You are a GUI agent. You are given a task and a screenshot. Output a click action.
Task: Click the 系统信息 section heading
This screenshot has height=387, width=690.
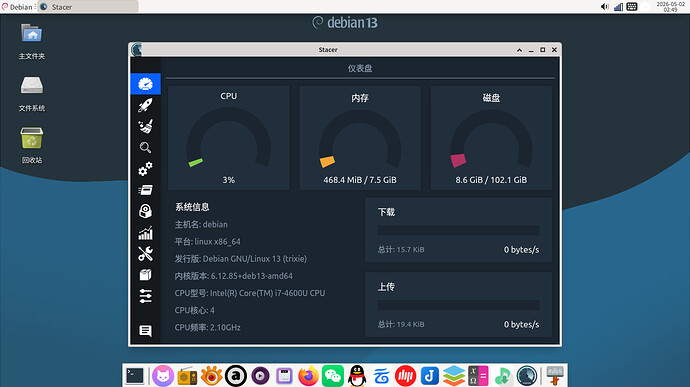192,207
